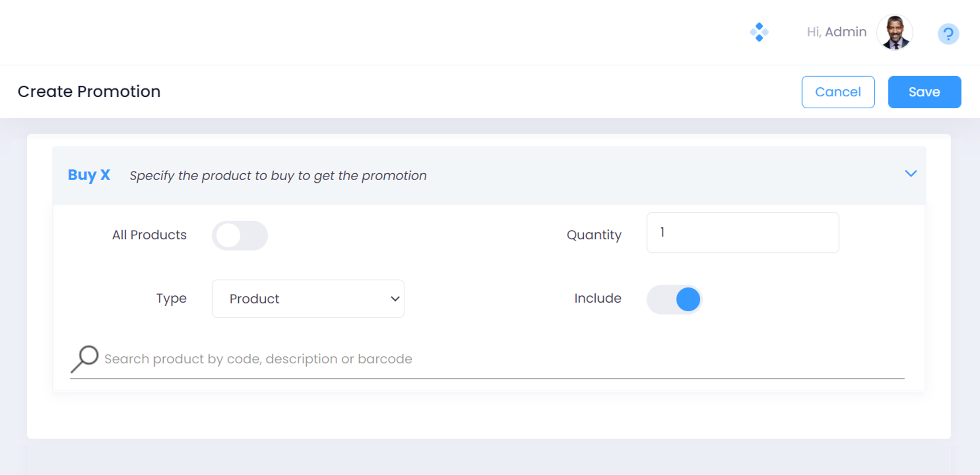Open the Admin profile avatar picture

click(x=894, y=32)
